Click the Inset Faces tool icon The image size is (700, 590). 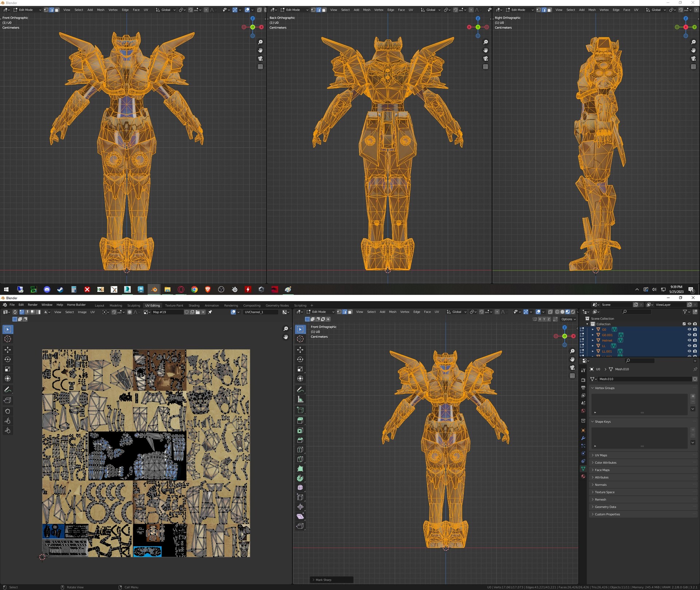(x=300, y=430)
